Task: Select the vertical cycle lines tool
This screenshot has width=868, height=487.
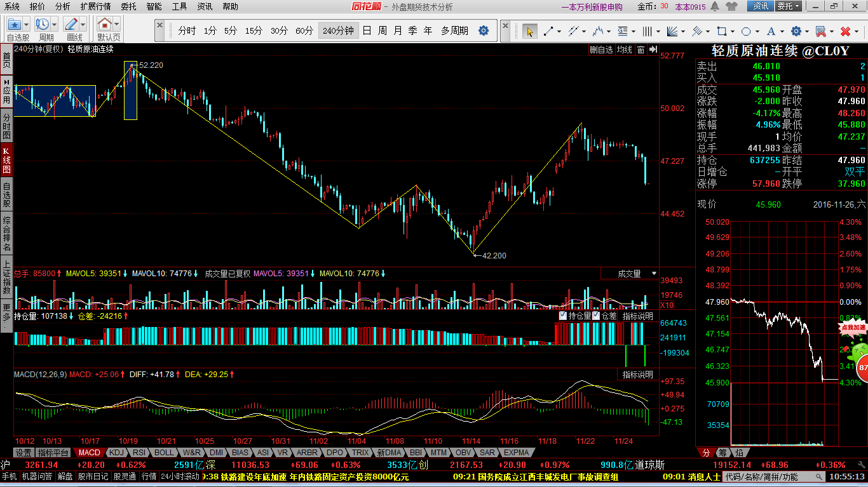Action: tap(647, 31)
